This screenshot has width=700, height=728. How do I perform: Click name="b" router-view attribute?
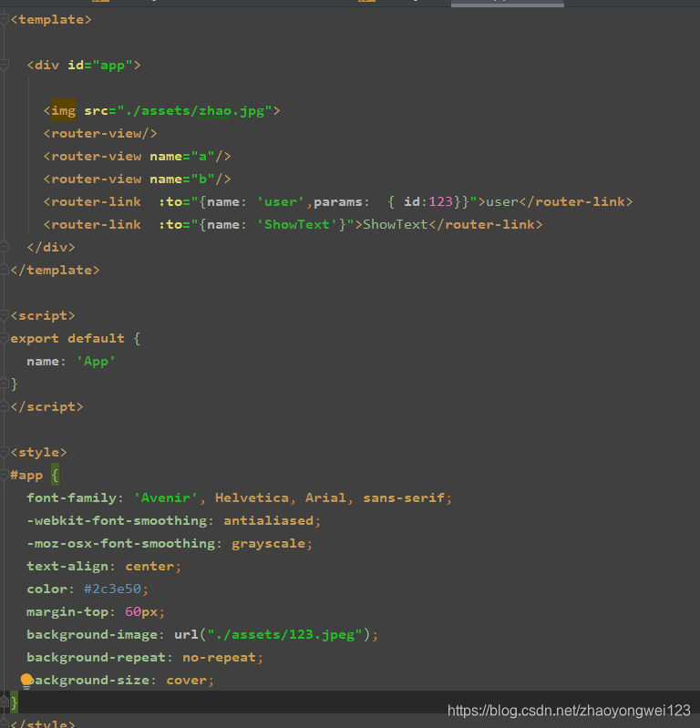pyautogui.click(x=182, y=179)
